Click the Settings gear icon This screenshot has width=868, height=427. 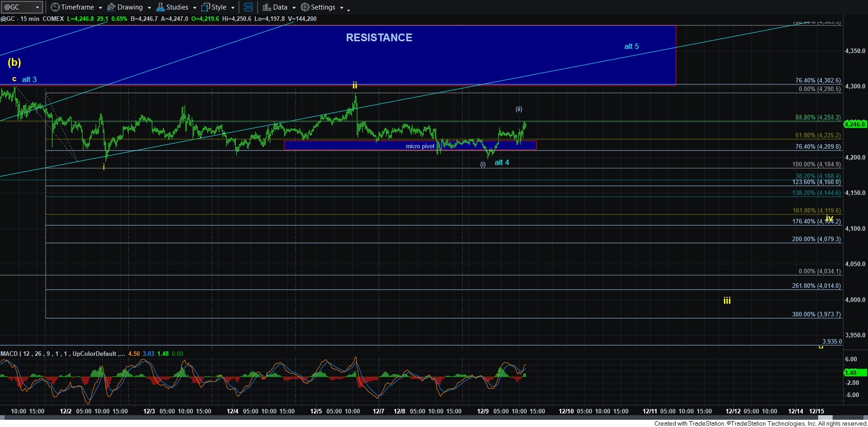pyautogui.click(x=305, y=7)
